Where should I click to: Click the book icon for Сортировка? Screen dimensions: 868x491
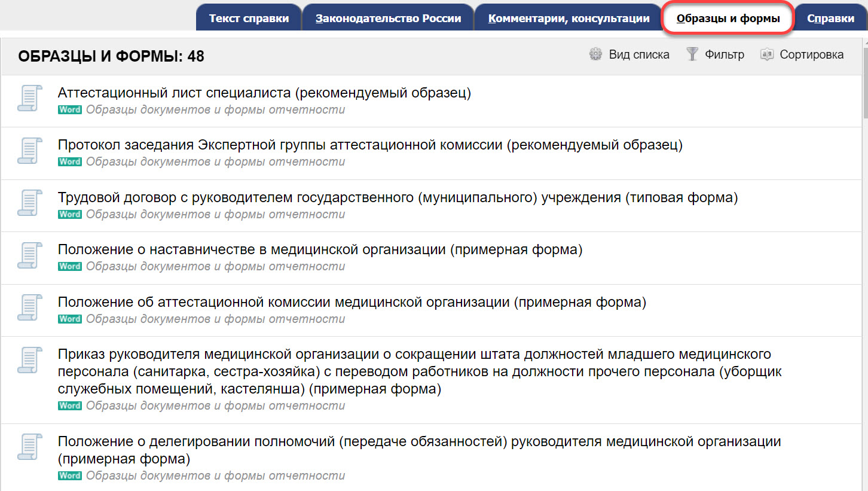(x=767, y=54)
